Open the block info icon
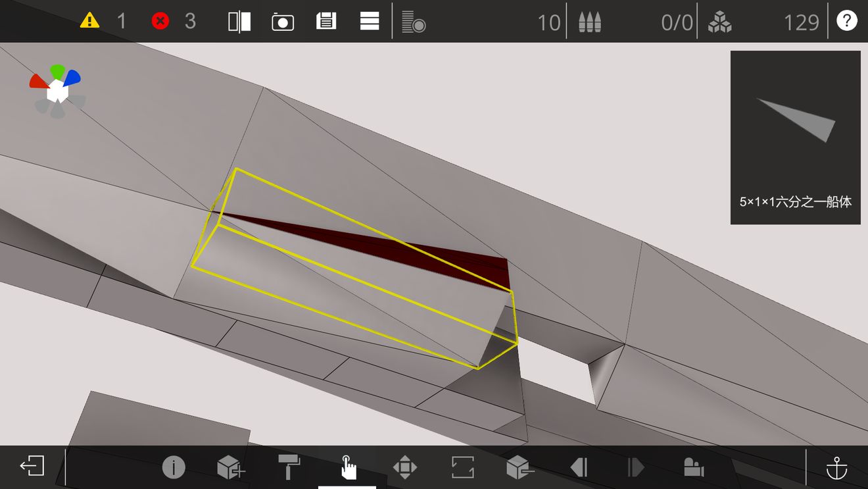868x489 pixels. coord(174,467)
